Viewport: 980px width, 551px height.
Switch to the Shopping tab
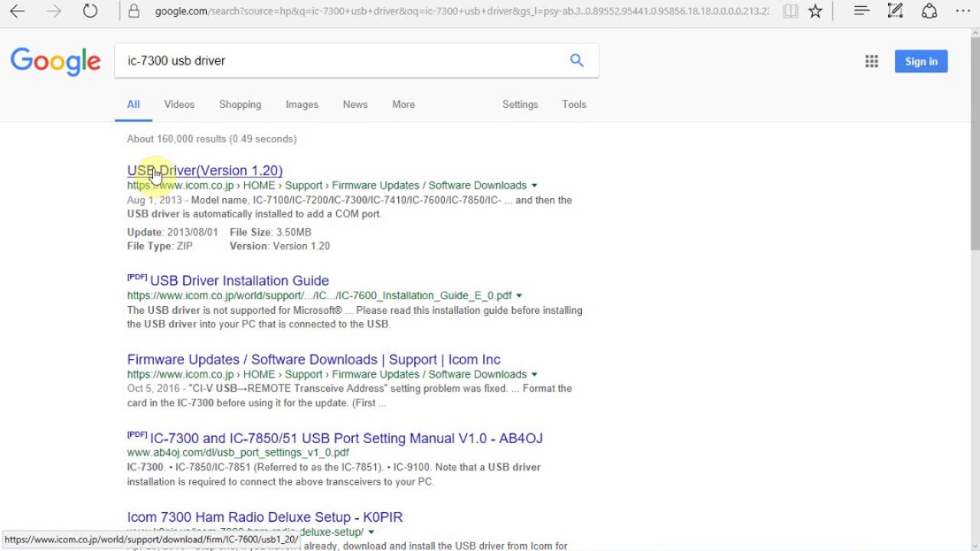240,104
